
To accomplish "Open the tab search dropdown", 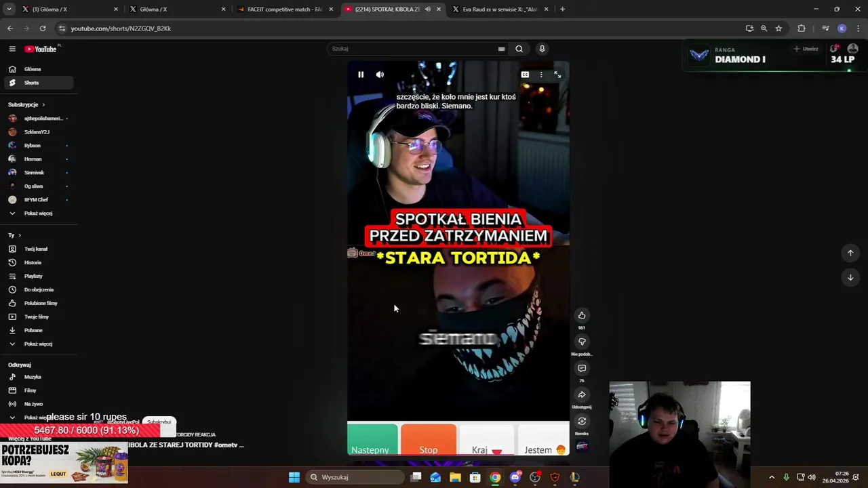I will pos(9,9).
